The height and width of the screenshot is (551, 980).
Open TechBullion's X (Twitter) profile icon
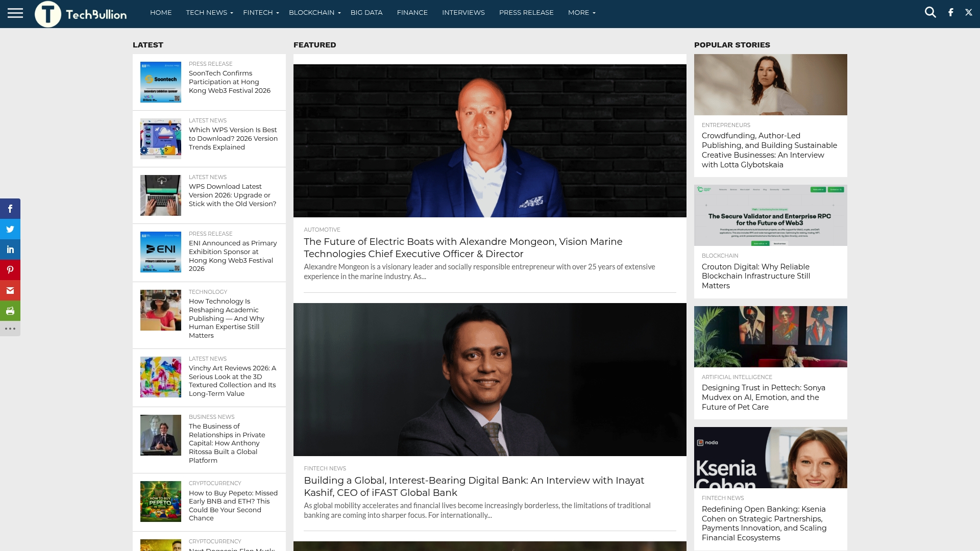[x=968, y=12]
